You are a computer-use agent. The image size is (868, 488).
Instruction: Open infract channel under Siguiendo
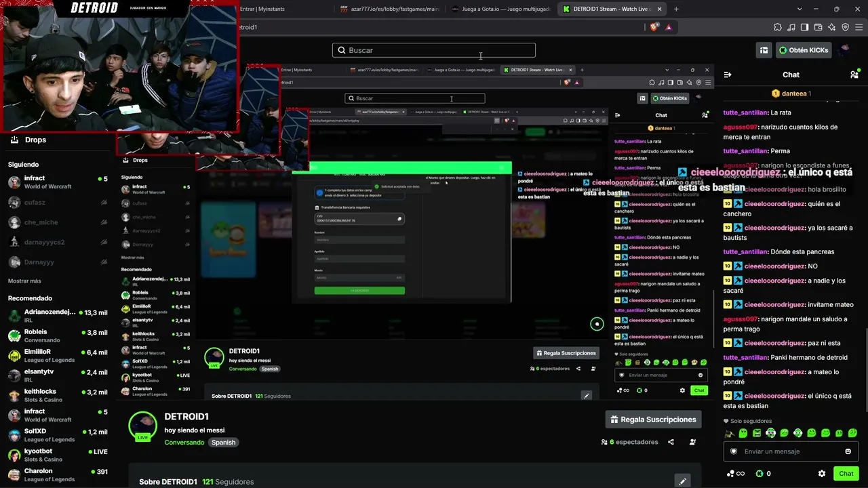pos(58,182)
